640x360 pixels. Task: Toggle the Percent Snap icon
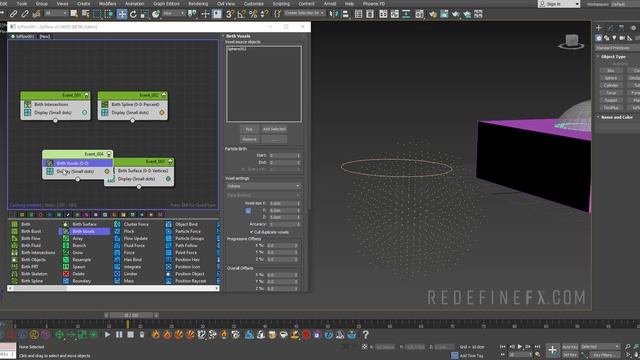(253, 14)
